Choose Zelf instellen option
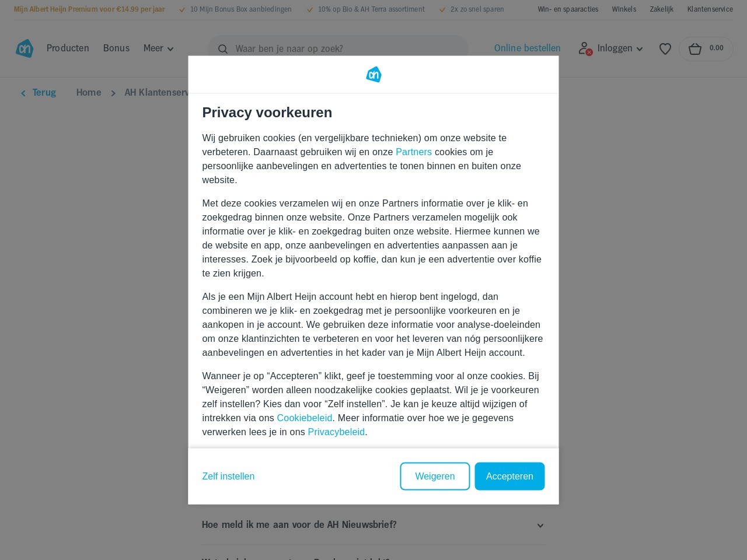The image size is (747, 560). 228,477
